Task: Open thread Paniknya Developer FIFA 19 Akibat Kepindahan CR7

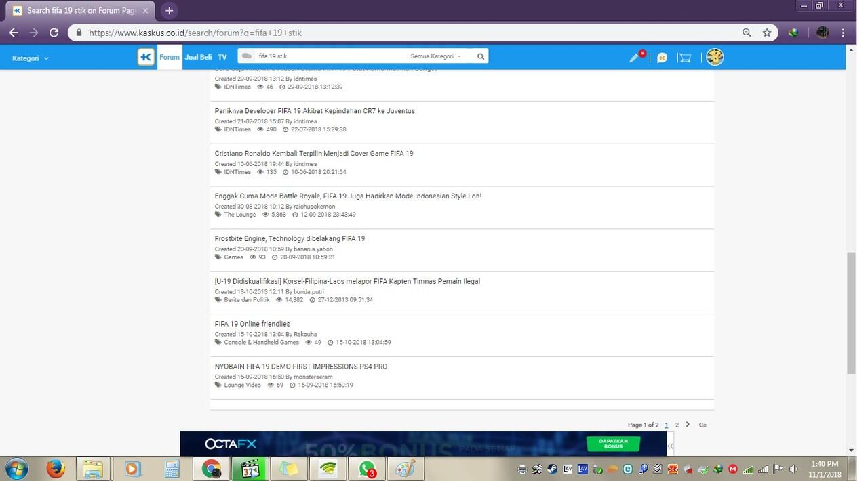Action: tap(315, 111)
